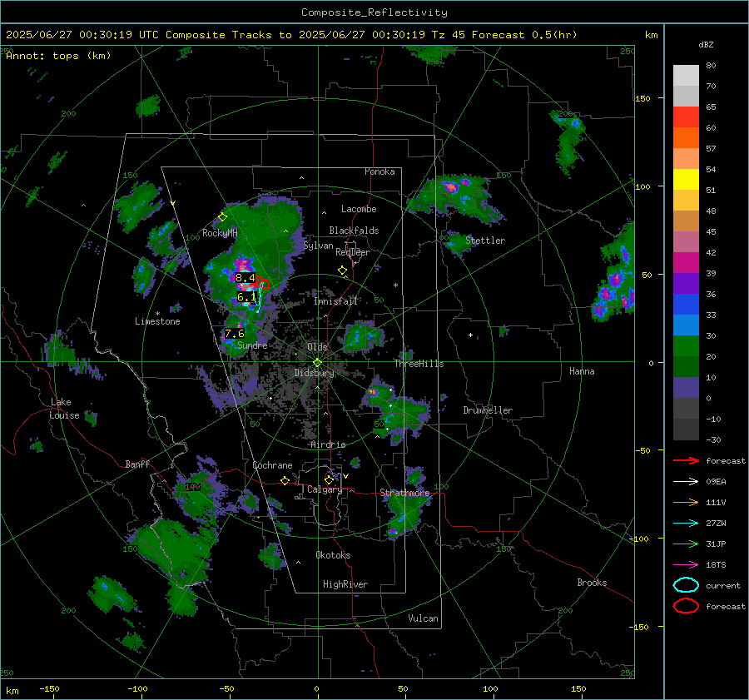Click the Olds town label
This screenshot has width=749, height=700.
click(x=317, y=347)
